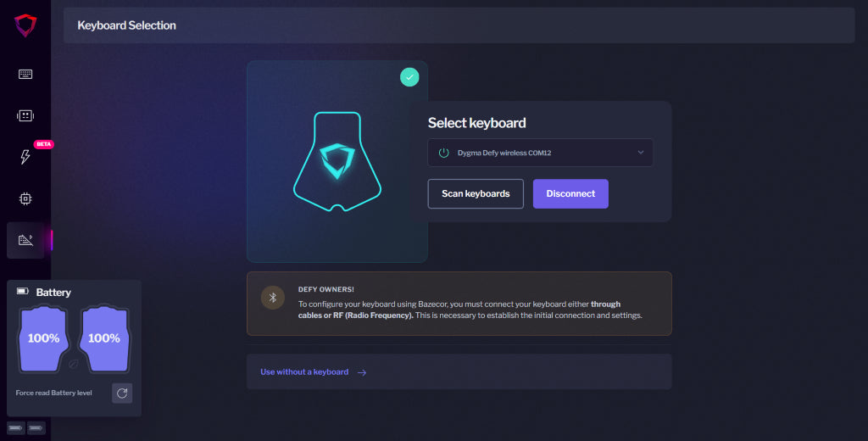This screenshot has height=441, width=868.
Task: Open the BETA superkeys lightning icon
Action: pos(25,157)
